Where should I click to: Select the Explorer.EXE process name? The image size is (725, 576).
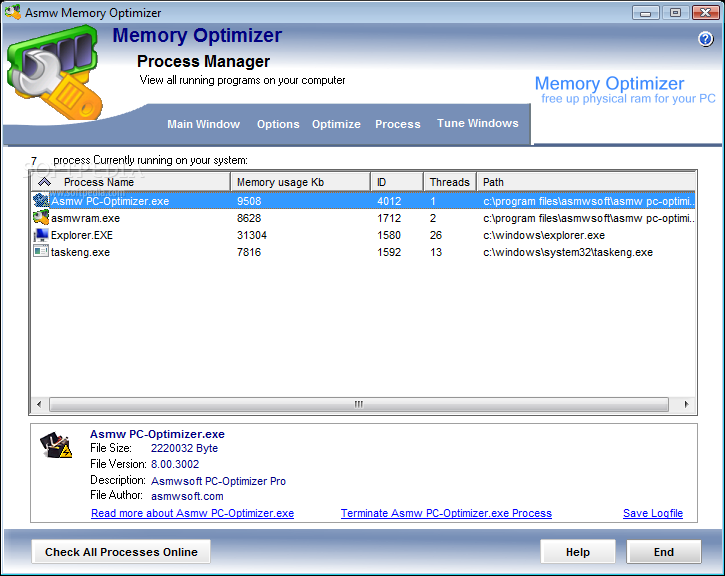point(82,235)
